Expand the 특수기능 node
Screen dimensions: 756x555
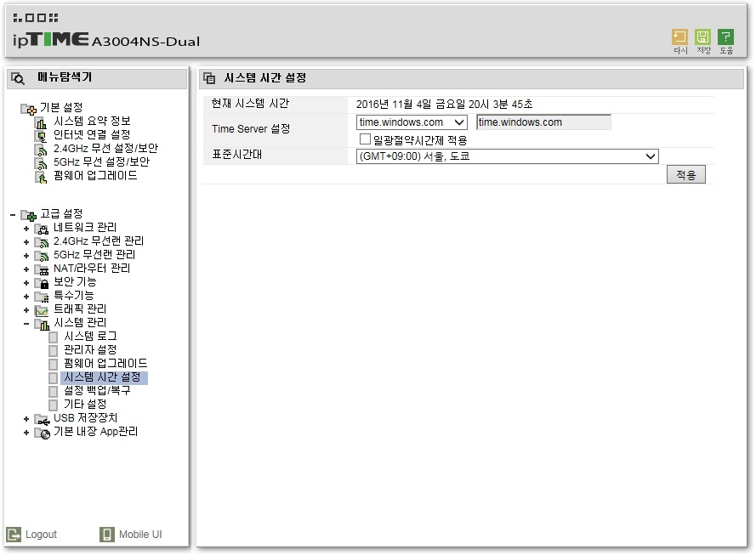(26, 297)
